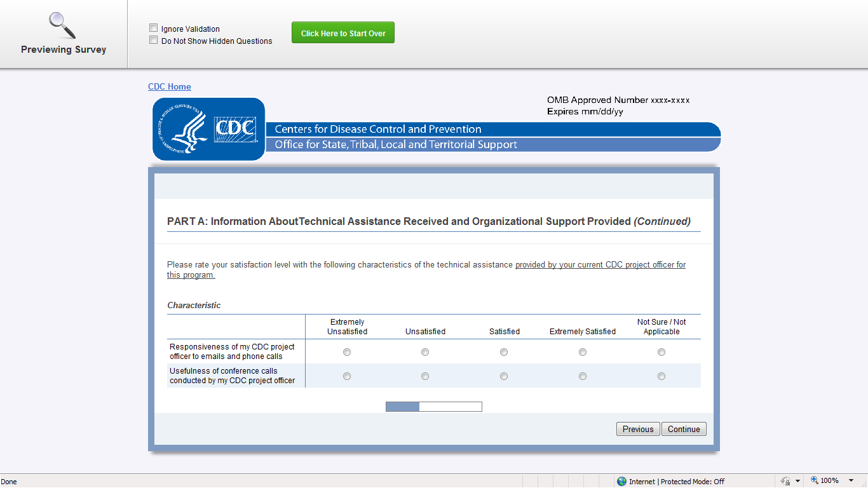Mark conference calls usefulness as Unsatisfied
Screen dimensions: 868x488
point(425,376)
